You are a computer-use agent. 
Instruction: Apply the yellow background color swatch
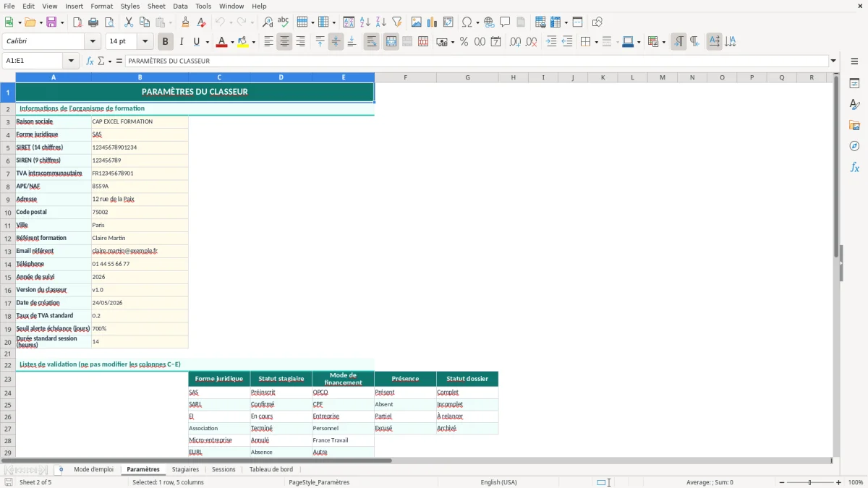pos(243,42)
